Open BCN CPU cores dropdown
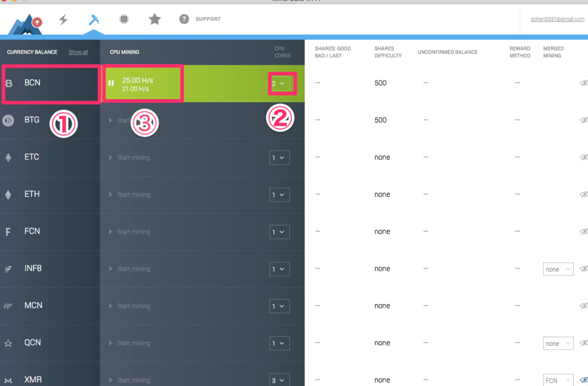588x386 pixels. pyautogui.click(x=280, y=84)
